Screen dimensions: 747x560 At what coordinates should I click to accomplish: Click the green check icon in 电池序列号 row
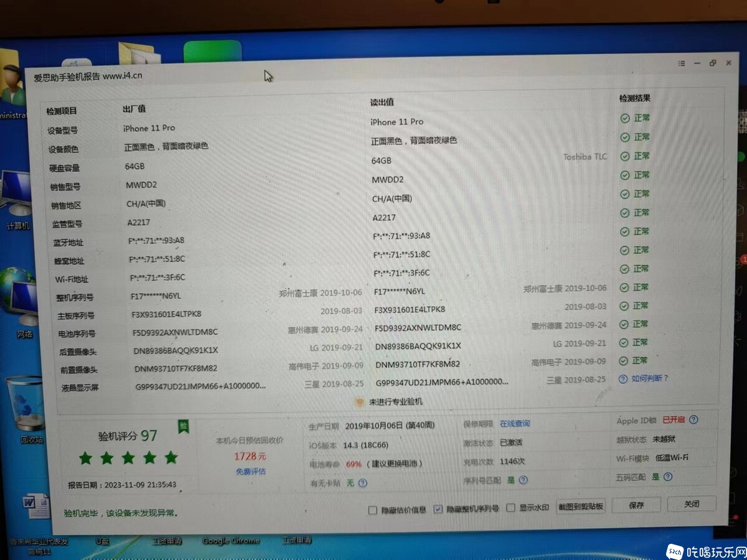(x=624, y=324)
